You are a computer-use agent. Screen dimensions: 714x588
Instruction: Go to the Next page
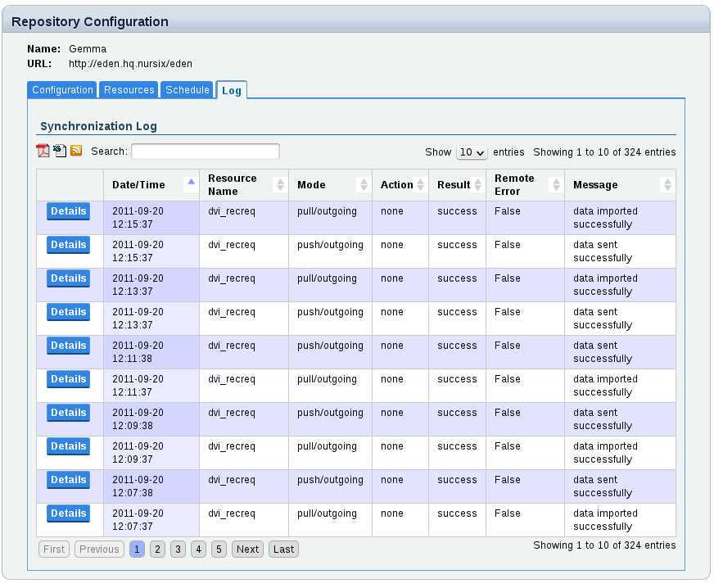point(247,550)
